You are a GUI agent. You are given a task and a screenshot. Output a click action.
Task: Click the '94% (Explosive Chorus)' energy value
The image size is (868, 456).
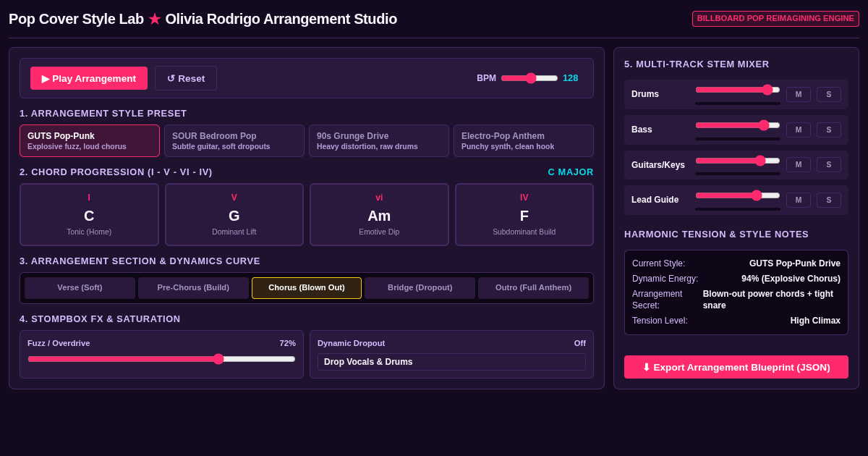(x=791, y=279)
